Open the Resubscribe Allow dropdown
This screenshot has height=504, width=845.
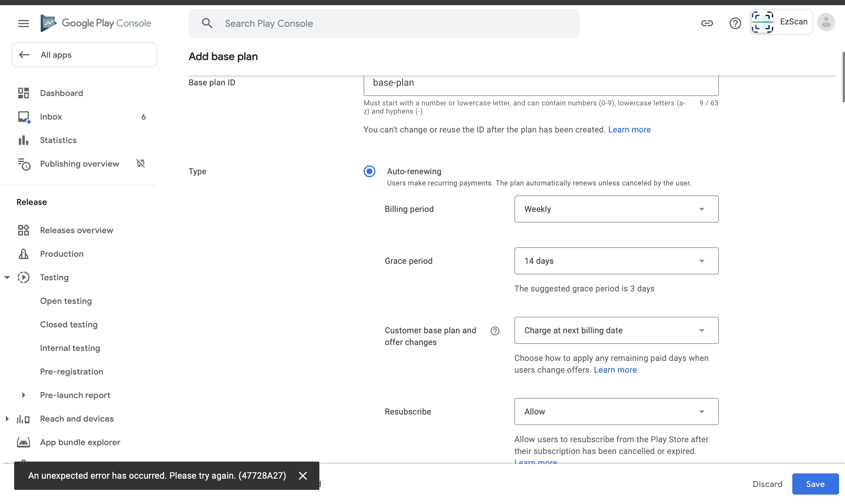(616, 412)
